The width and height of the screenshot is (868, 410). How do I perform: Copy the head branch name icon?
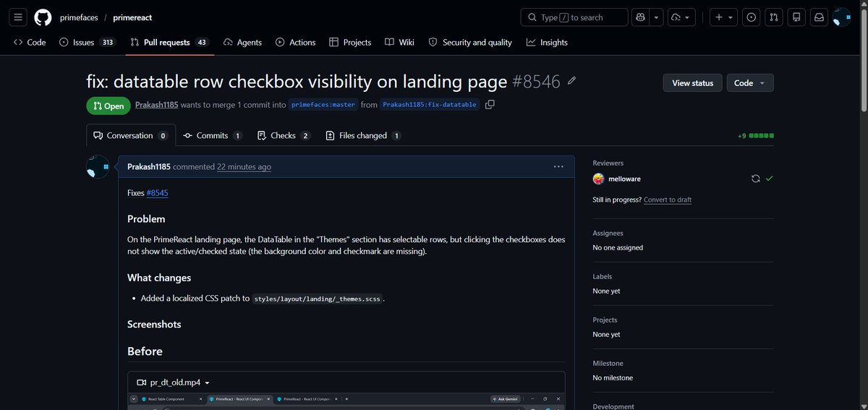coord(490,105)
